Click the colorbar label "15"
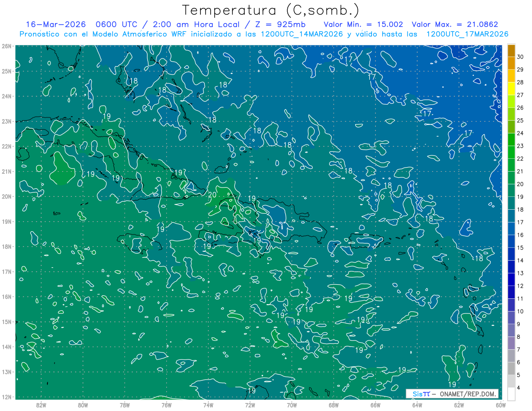Screen dimensions: 532x411 tap(520, 247)
